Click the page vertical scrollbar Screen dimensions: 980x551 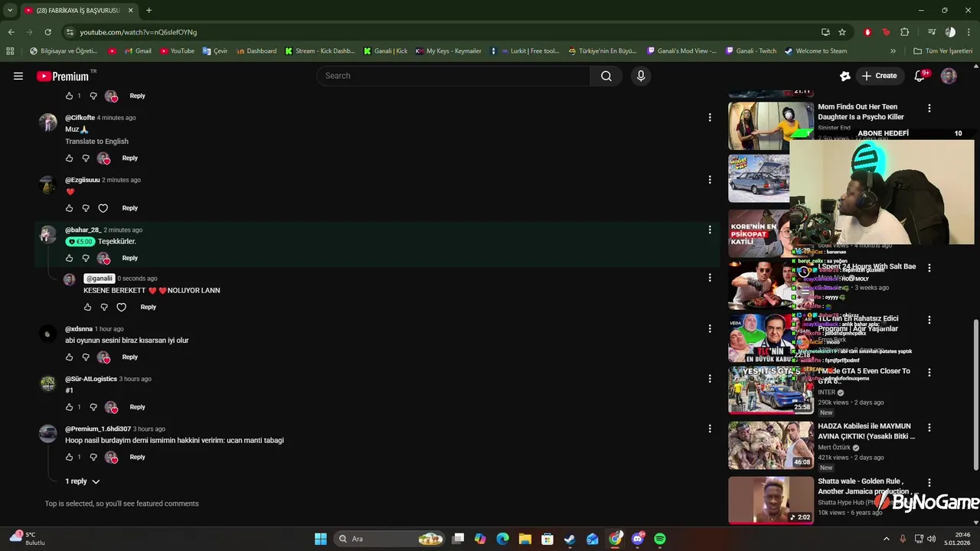(x=975, y=394)
